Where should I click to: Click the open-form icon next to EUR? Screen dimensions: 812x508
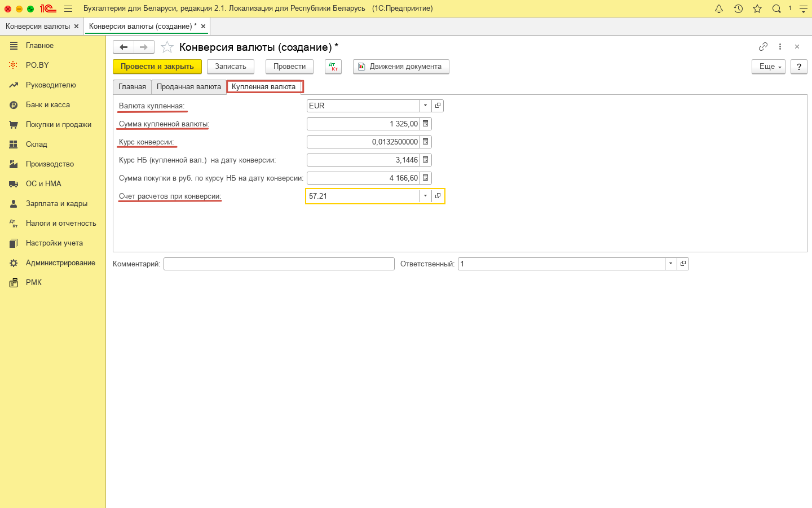click(438, 106)
